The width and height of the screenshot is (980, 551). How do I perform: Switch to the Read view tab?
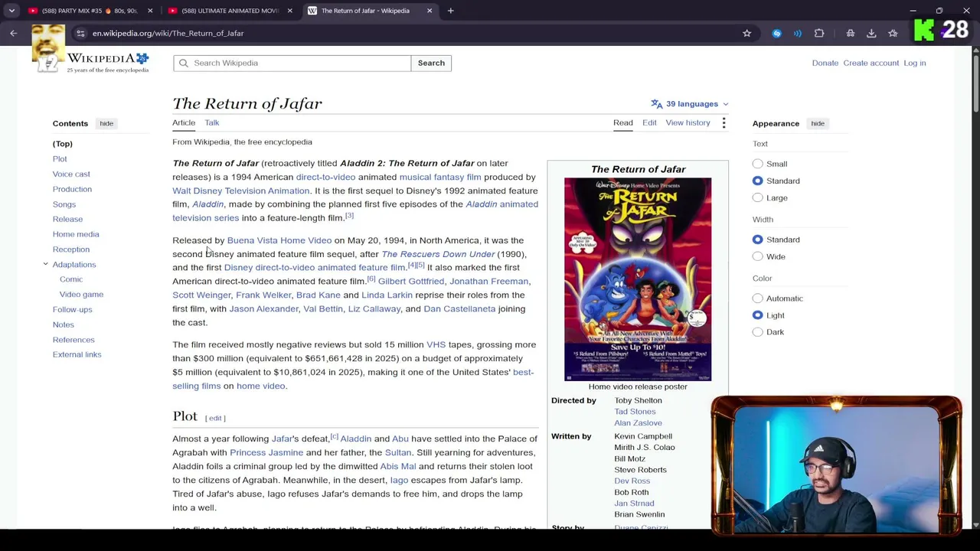(622, 122)
